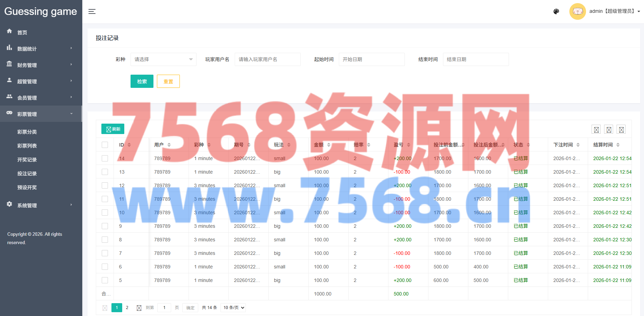Check the row with ID 13
This screenshot has width=644, height=316.
[105, 172]
